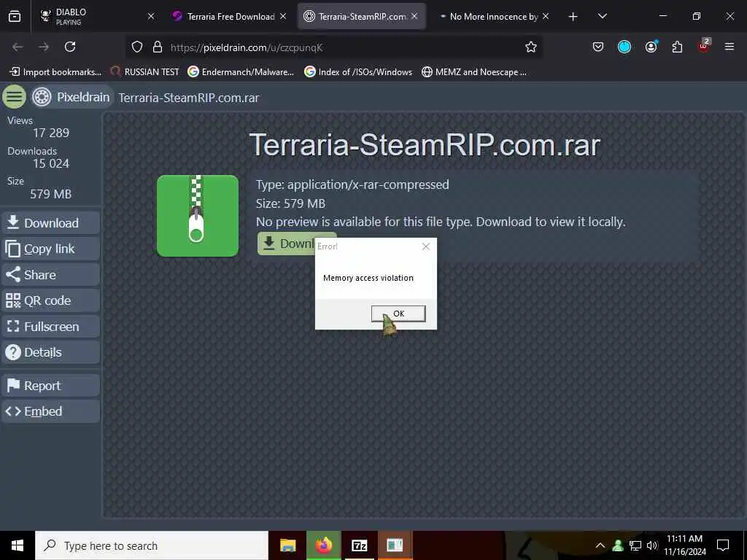Close the No More Innocence tab

pos(546,16)
